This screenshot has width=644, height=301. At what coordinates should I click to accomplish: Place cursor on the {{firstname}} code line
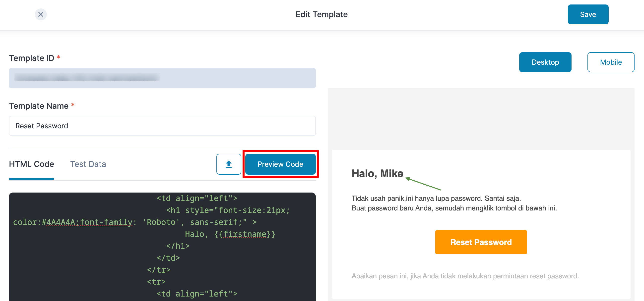[230, 234]
